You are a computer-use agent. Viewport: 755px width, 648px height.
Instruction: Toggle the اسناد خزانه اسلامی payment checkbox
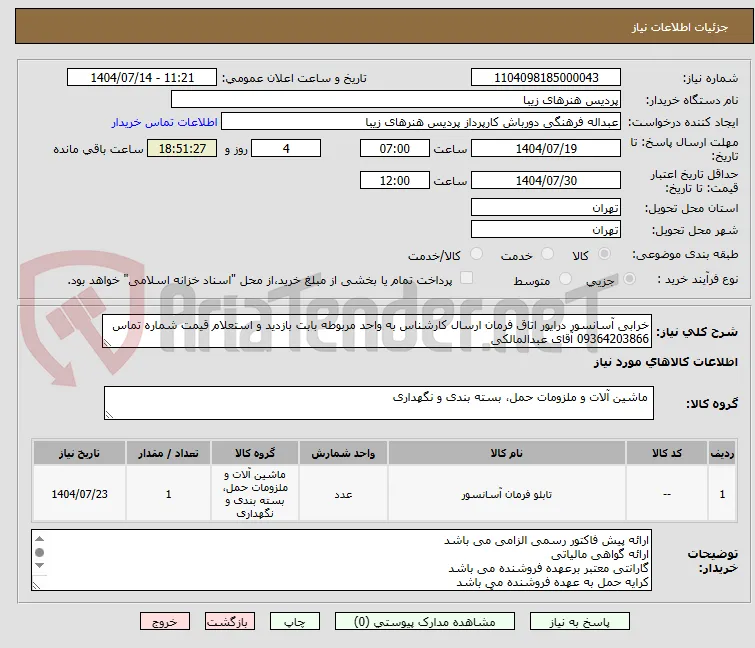467,278
